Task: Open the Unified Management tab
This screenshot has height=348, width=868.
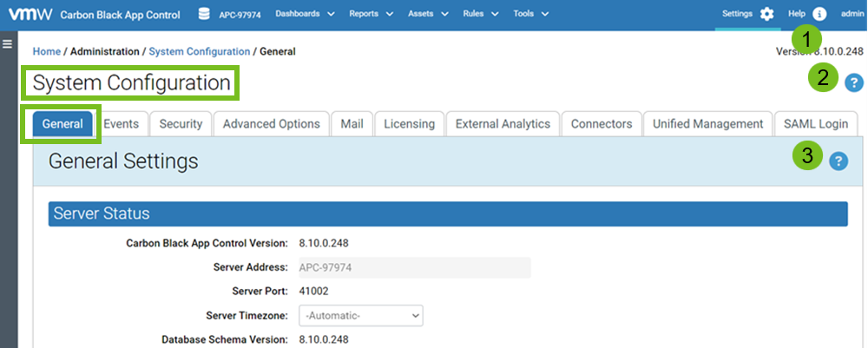Action: 708,124
